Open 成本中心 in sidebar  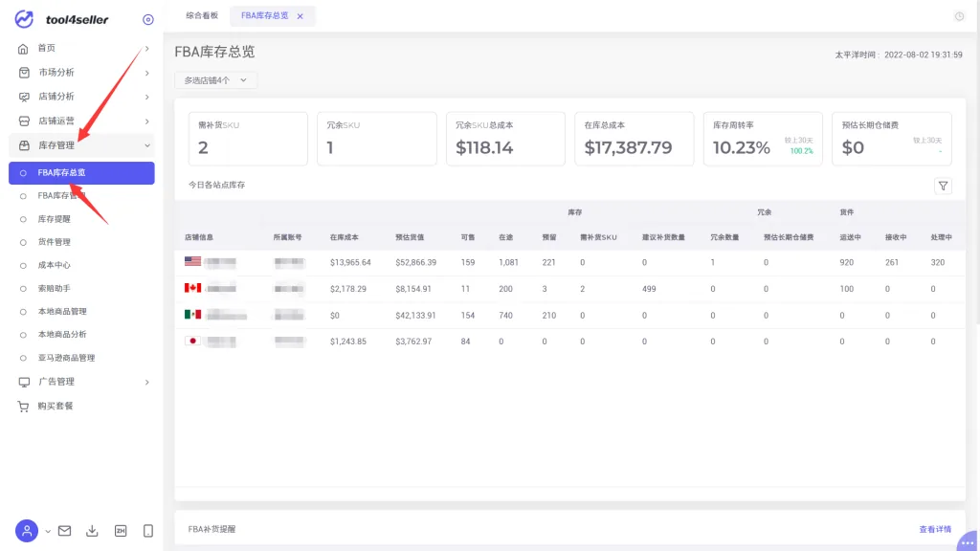[x=55, y=265]
